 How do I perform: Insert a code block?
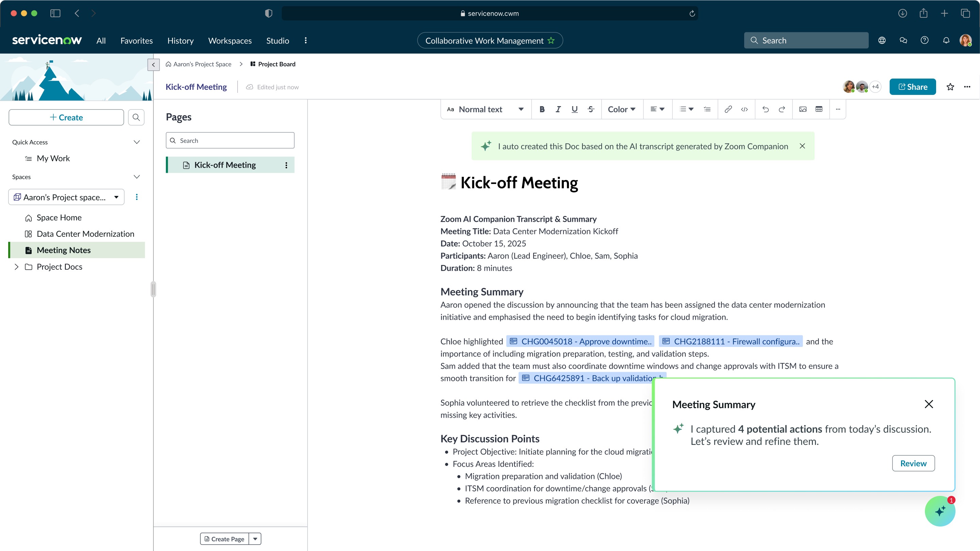pyautogui.click(x=745, y=110)
